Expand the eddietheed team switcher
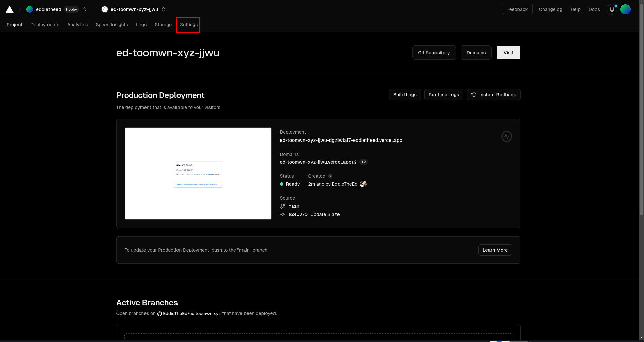Image resolution: width=644 pixels, height=342 pixels. pyautogui.click(x=85, y=9)
